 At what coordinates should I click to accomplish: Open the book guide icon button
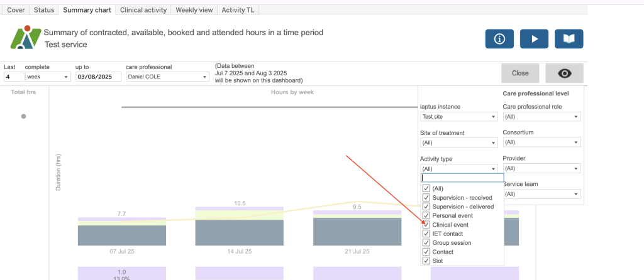(569, 39)
